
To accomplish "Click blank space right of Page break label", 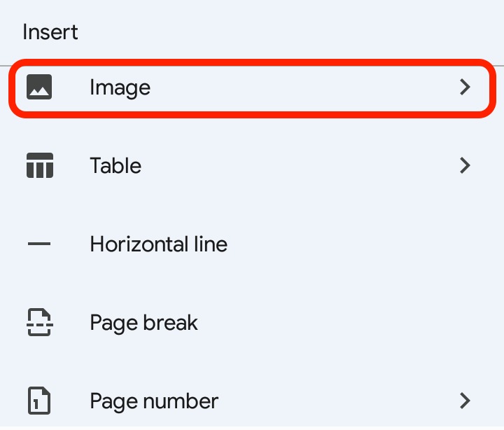I will [336, 323].
